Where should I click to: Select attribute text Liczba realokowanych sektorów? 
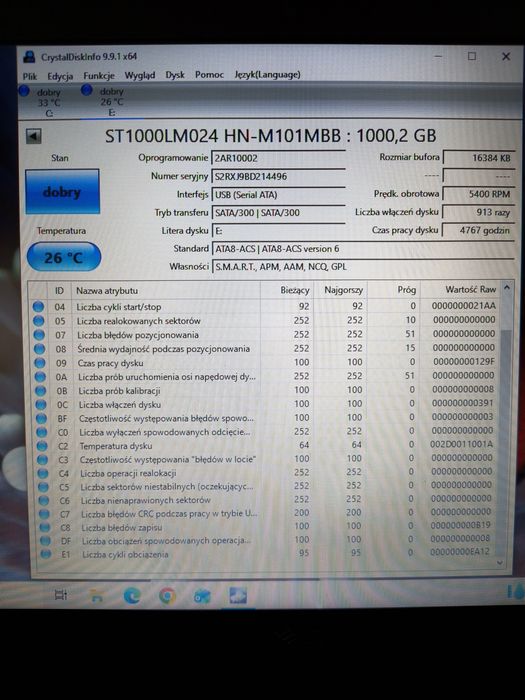point(138,321)
